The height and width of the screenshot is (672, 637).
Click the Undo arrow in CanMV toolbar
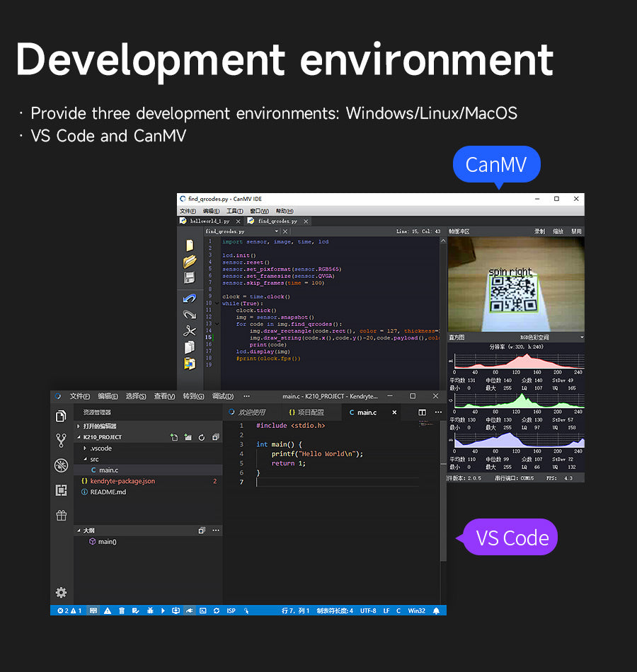[190, 299]
